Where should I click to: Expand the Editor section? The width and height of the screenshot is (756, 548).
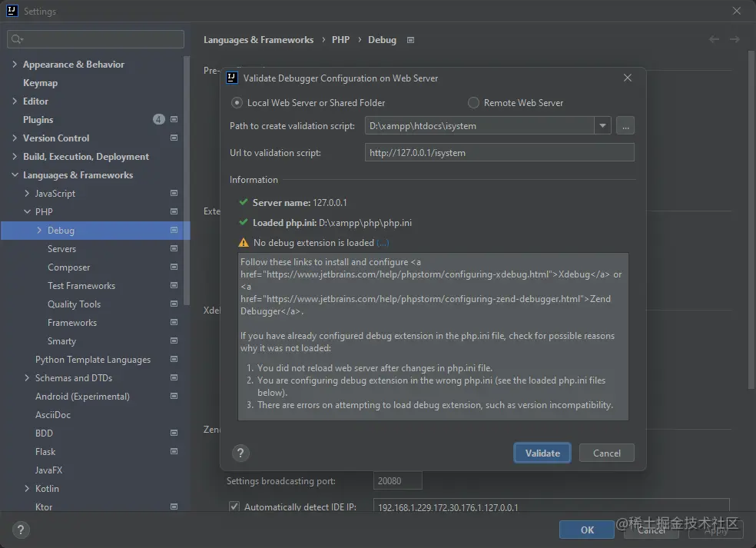[15, 101]
